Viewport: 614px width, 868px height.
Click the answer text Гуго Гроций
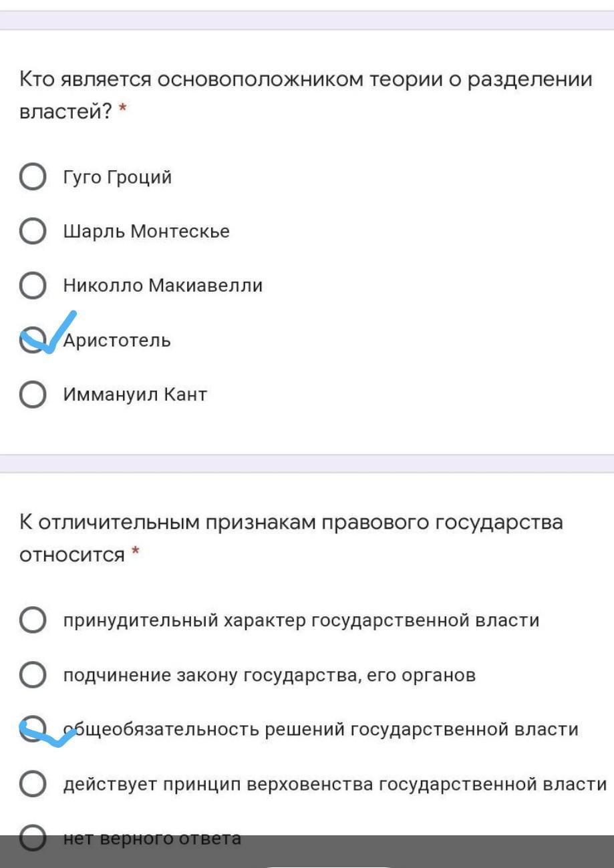coord(118,178)
